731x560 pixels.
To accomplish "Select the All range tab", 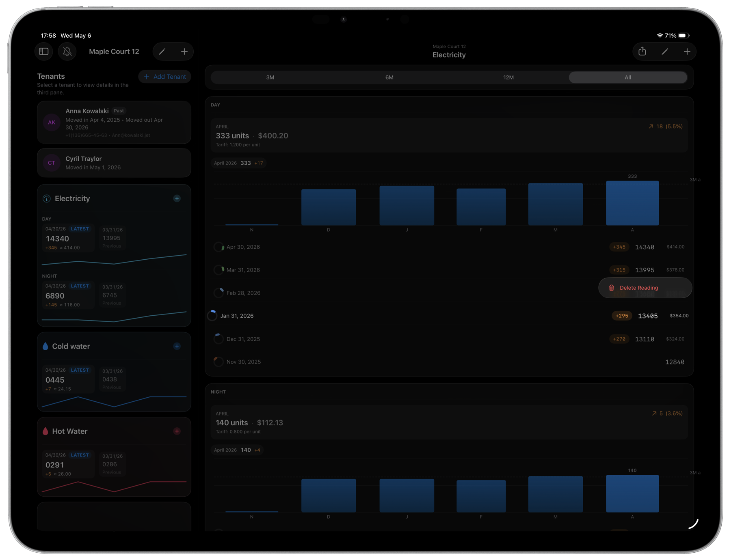I will point(628,78).
